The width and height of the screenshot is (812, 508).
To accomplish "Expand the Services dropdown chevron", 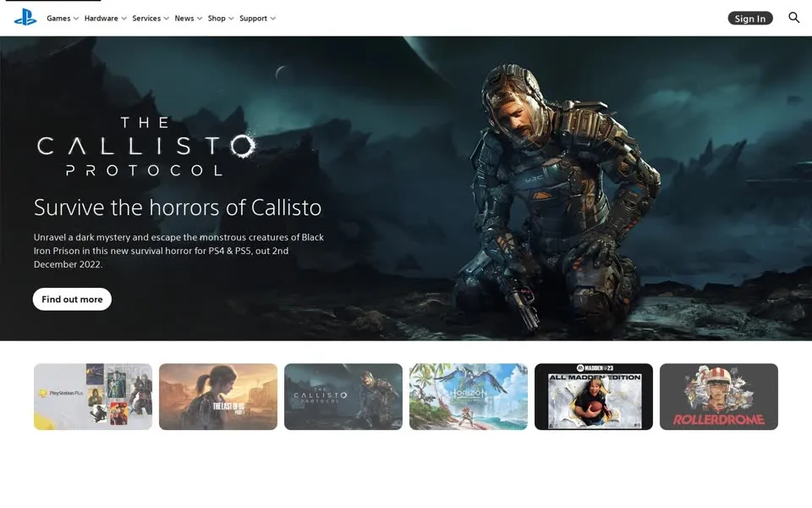I will pyautogui.click(x=167, y=19).
